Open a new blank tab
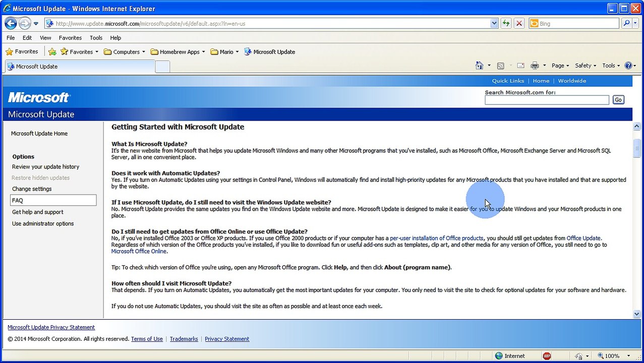Screen dimensions: 644x363 (162, 67)
